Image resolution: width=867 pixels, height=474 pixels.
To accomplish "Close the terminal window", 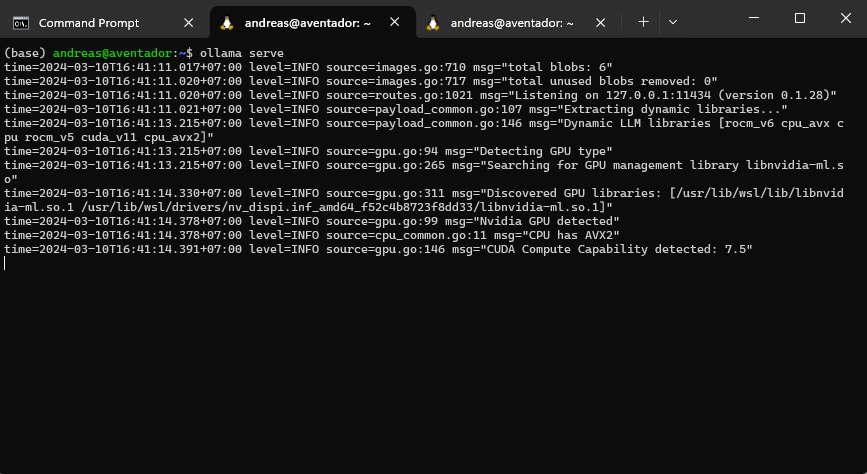I will pyautogui.click(x=845, y=18).
